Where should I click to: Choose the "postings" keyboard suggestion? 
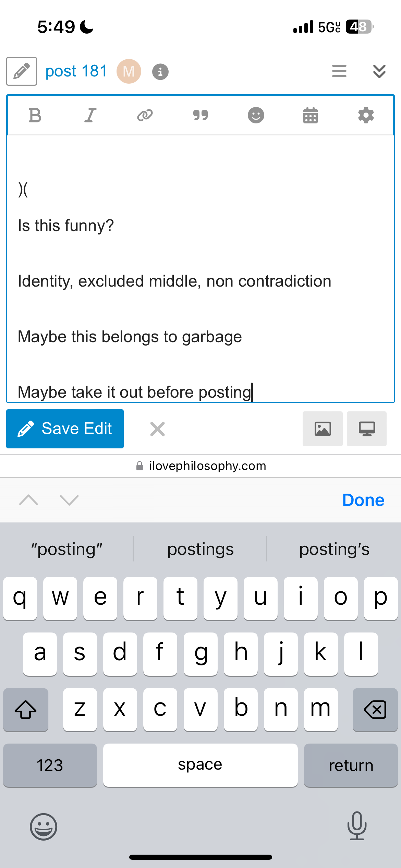tap(200, 549)
